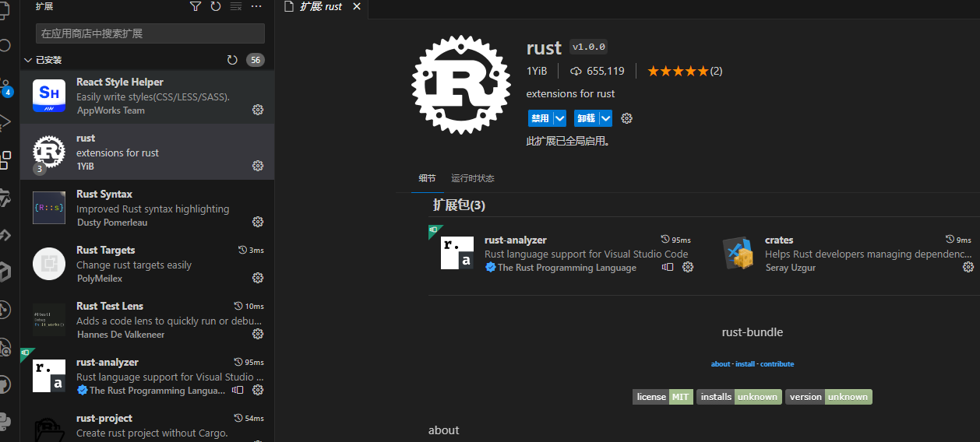Click Seray Uzgur publisher name

(791, 268)
